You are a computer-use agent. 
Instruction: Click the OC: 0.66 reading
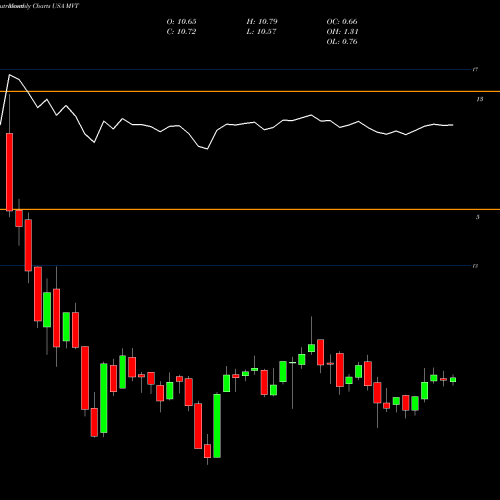click(342, 22)
